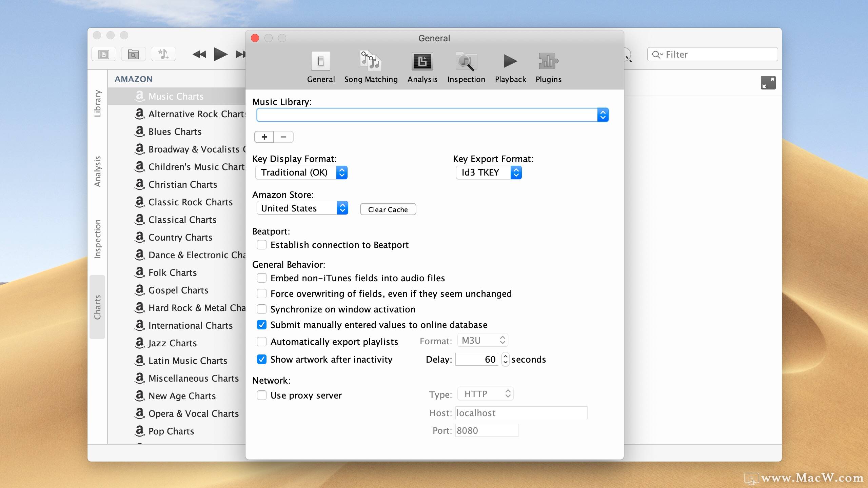Viewport: 868px width, 488px height.
Task: Switch to the Analysis sidebar tab
Action: tap(98, 171)
